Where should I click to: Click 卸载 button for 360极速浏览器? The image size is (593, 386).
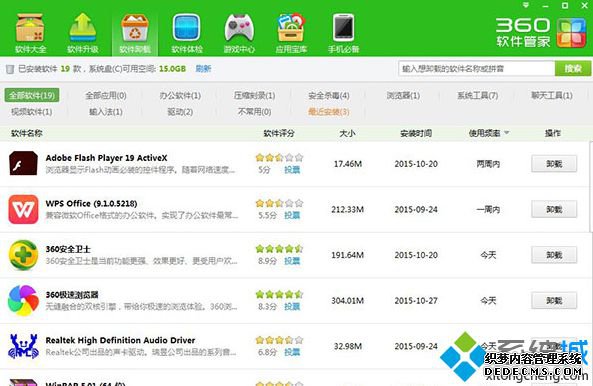pos(554,301)
